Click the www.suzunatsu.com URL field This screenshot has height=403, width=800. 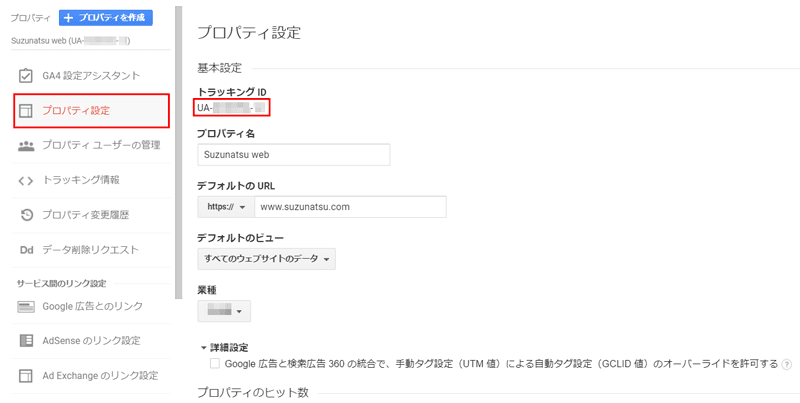pos(351,207)
